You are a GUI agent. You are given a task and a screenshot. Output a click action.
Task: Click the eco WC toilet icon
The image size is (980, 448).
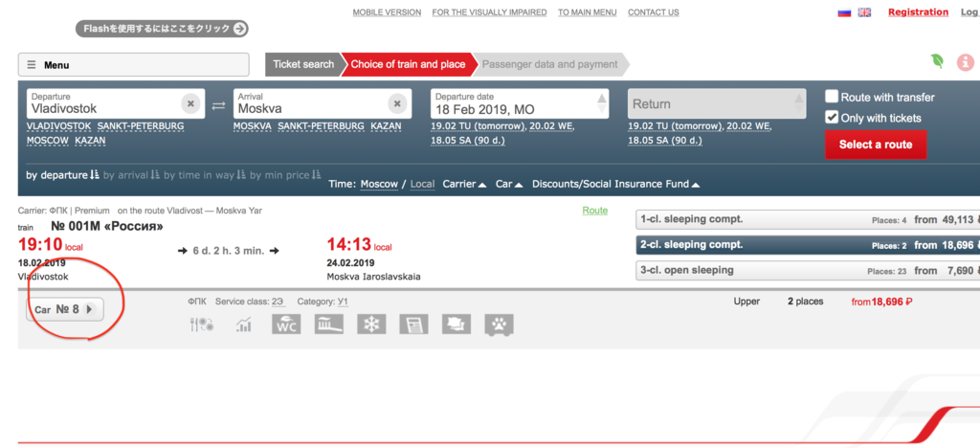pyautogui.click(x=286, y=324)
